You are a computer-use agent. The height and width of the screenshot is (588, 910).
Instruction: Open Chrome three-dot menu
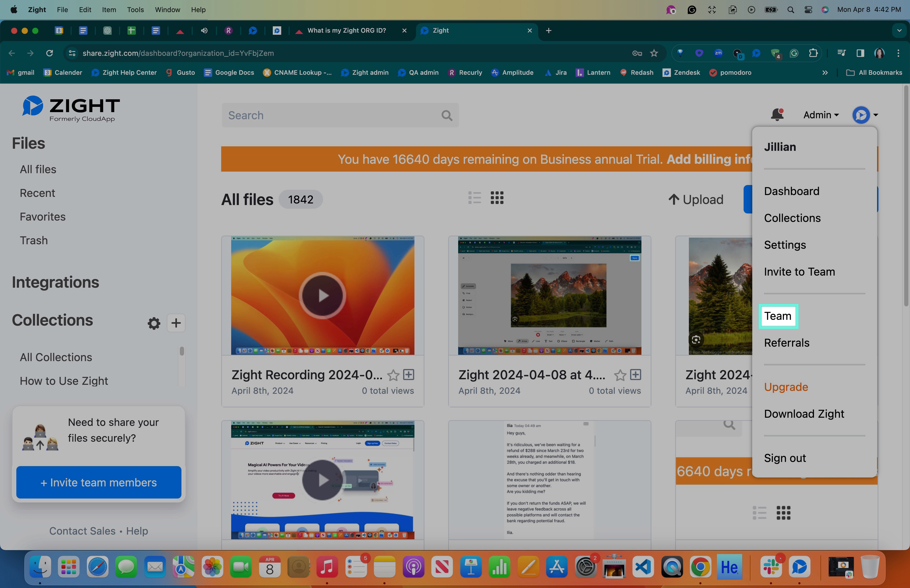[x=898, y=53]
